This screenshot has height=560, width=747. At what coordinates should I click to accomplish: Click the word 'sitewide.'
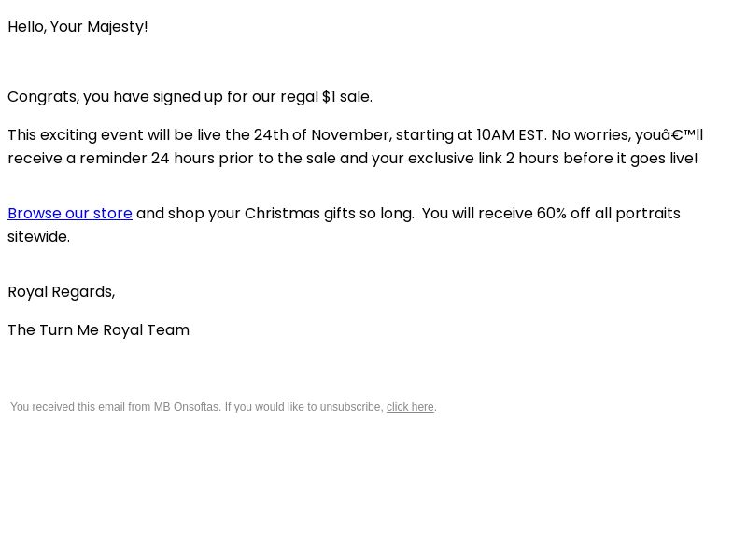click(x=38, y=237)
